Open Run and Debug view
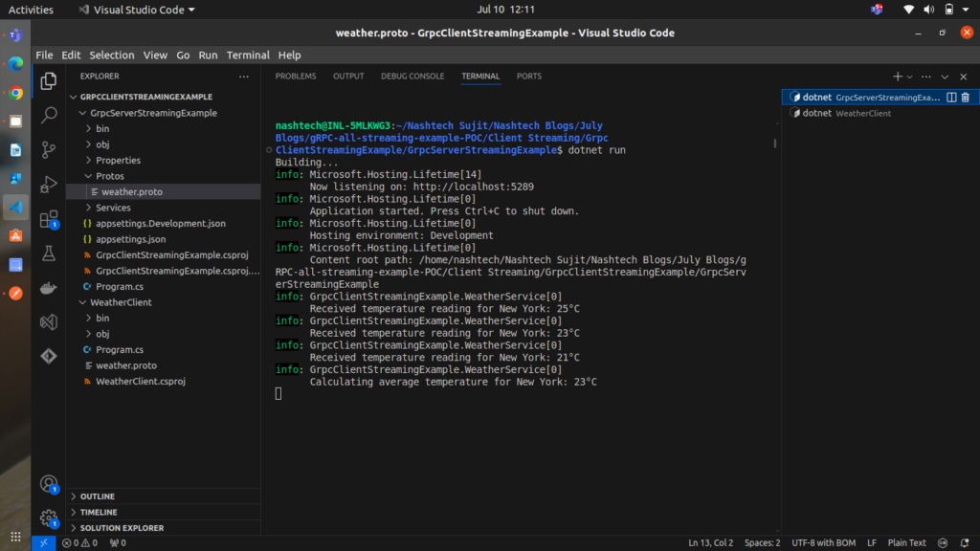980x551 pixels. pos(49,185)
